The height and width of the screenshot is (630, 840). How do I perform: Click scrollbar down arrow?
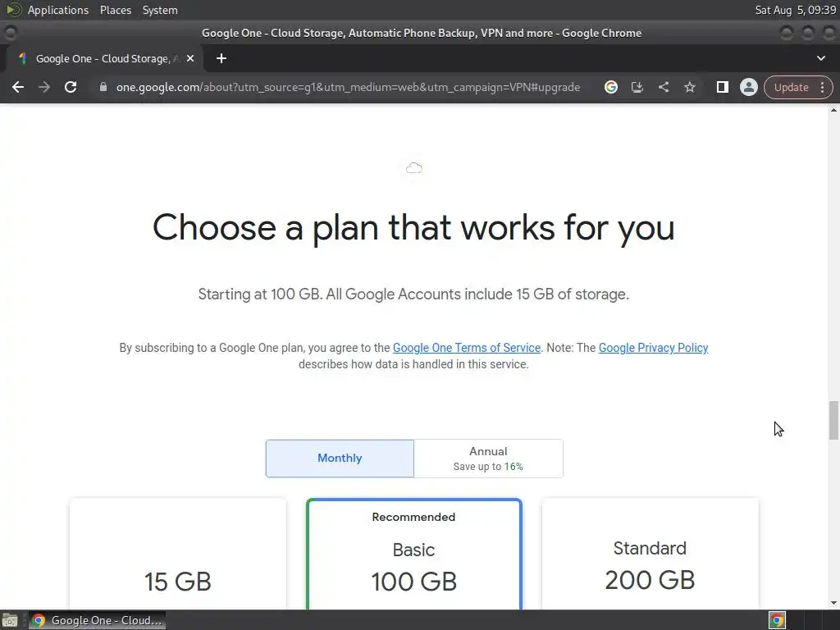click(833, 603)
